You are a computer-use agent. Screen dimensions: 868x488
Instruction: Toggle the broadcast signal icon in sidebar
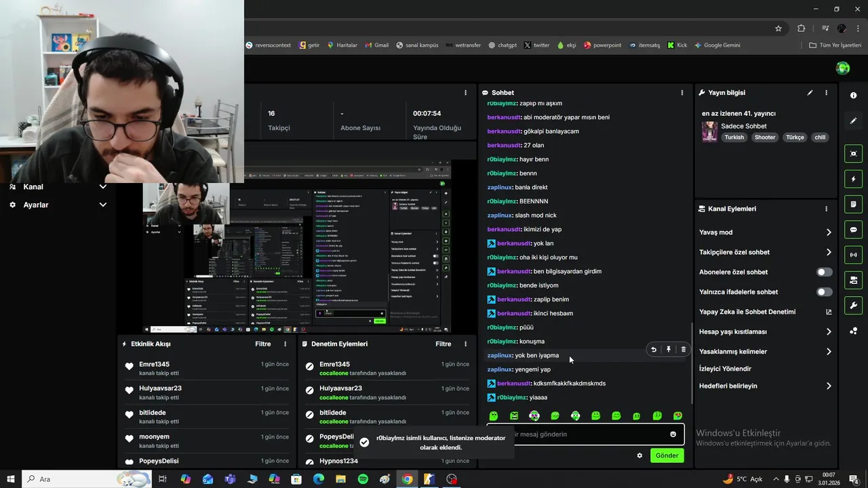click(853, 255)
